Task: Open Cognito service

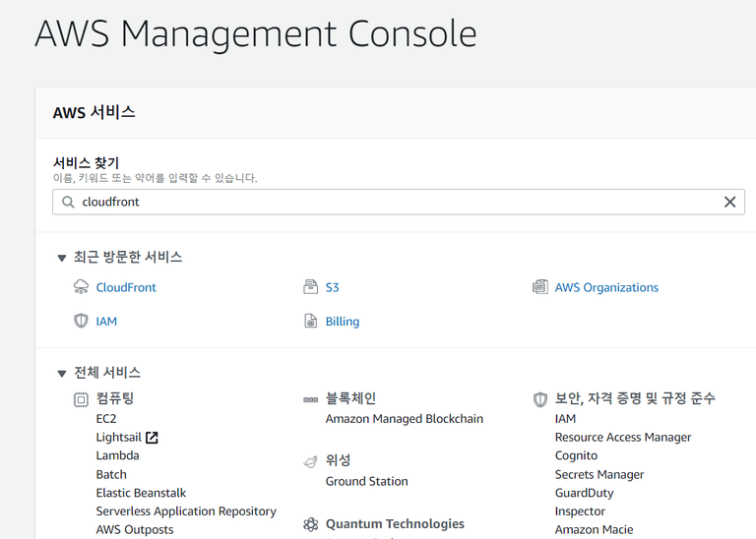Action: (x=576, y=455)
